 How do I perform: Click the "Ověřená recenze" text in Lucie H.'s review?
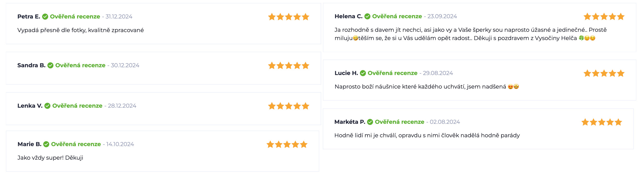393,73
